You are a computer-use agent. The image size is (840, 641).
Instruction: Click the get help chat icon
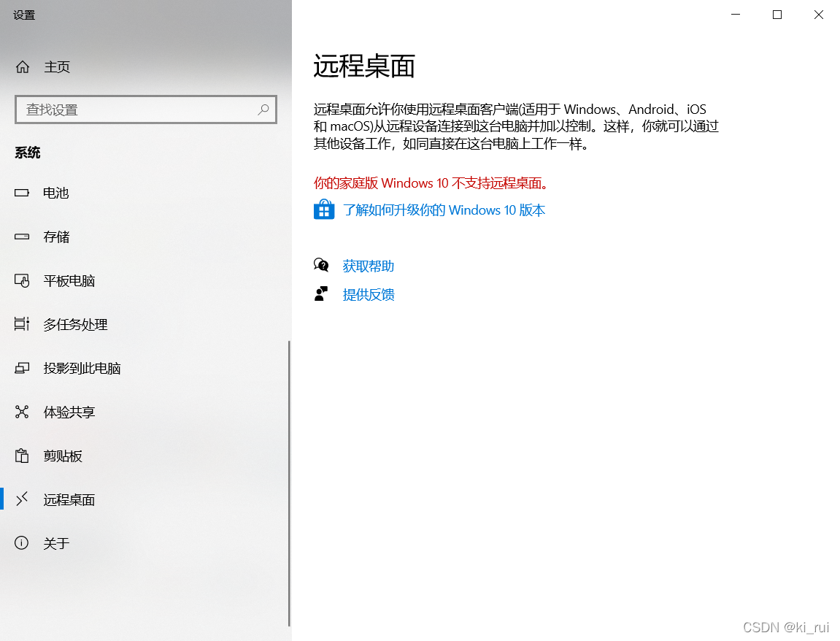[x=321, y=265]
